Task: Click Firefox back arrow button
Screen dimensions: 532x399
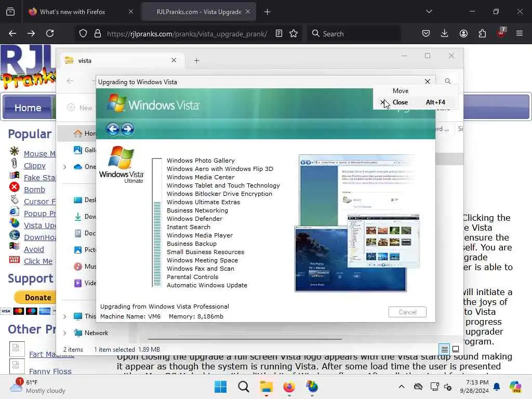Action: point(12,33)
